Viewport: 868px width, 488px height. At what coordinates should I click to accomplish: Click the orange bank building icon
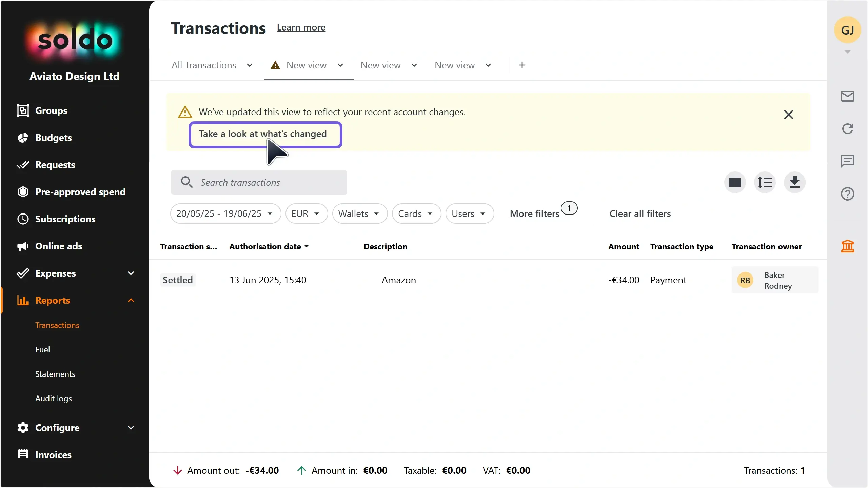tap(847, 246)
